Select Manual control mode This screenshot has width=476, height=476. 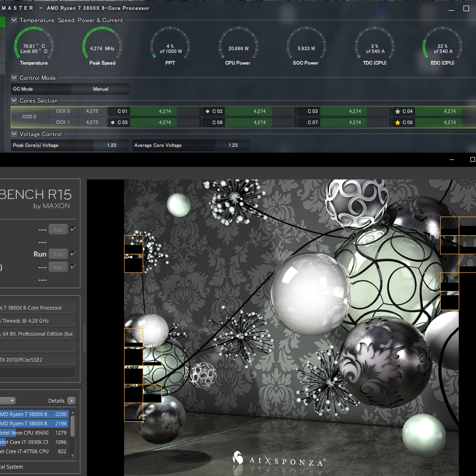coord(100,88)
